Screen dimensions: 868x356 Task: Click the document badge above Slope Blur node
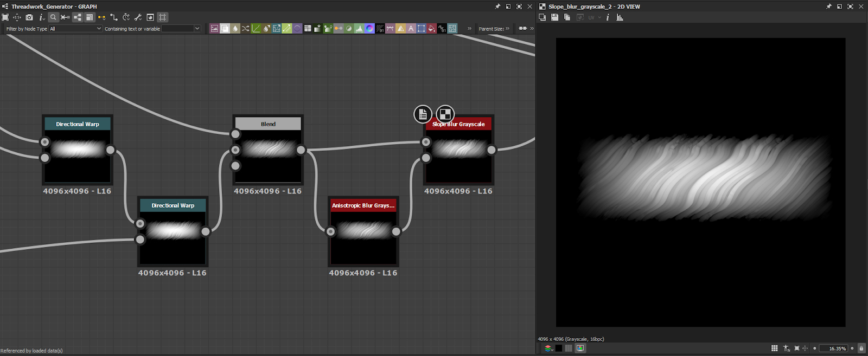(x=423, y=114)
